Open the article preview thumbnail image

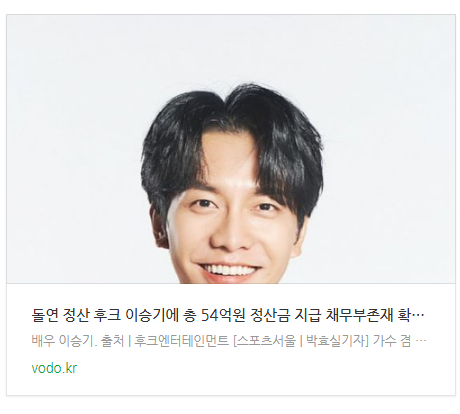(x=231, y=149)
